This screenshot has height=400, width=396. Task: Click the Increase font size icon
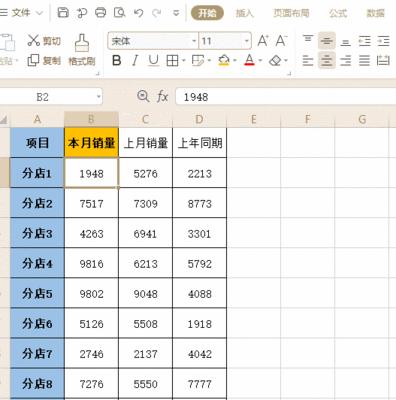[263, 41]
